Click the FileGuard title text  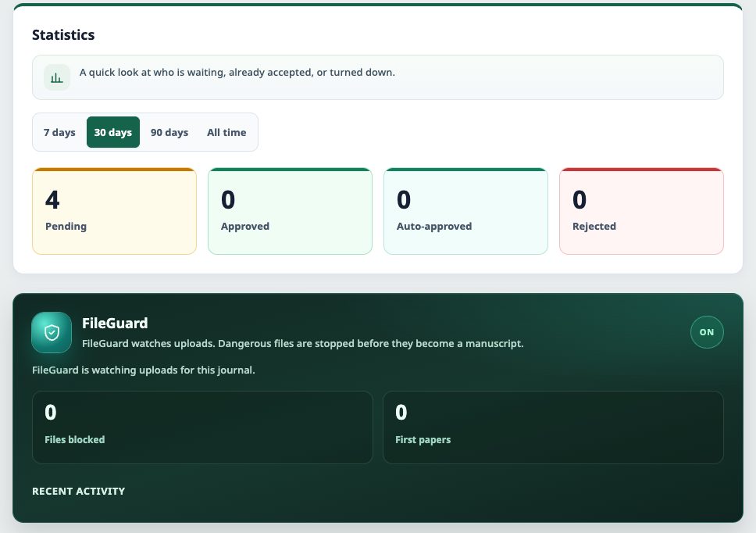coord(115,324)
